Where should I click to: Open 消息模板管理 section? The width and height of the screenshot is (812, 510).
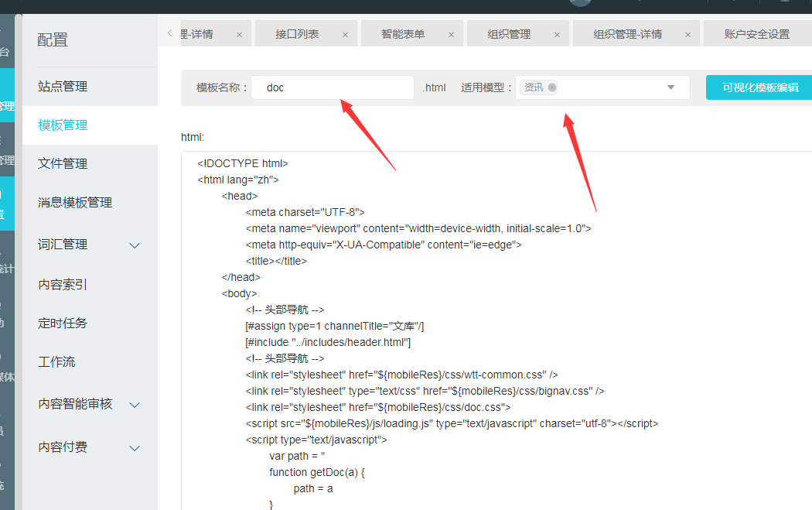pos(75,202)
